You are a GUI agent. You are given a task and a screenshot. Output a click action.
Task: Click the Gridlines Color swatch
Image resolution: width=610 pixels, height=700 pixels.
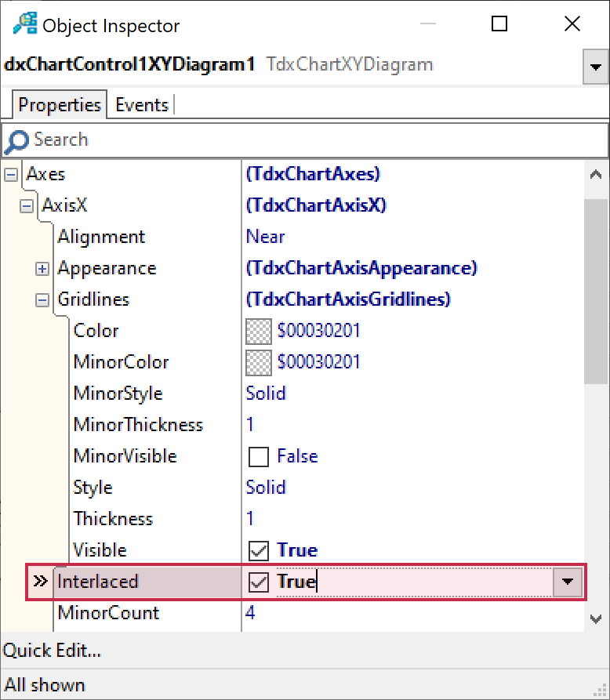[258, 331]
